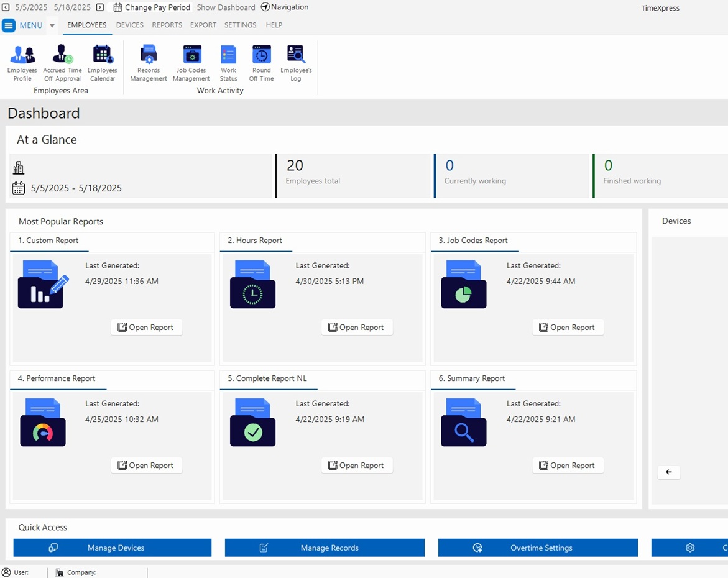Screen dimensions: 728x578
Task: Open the HELP tab
Action: pos(274,25)
